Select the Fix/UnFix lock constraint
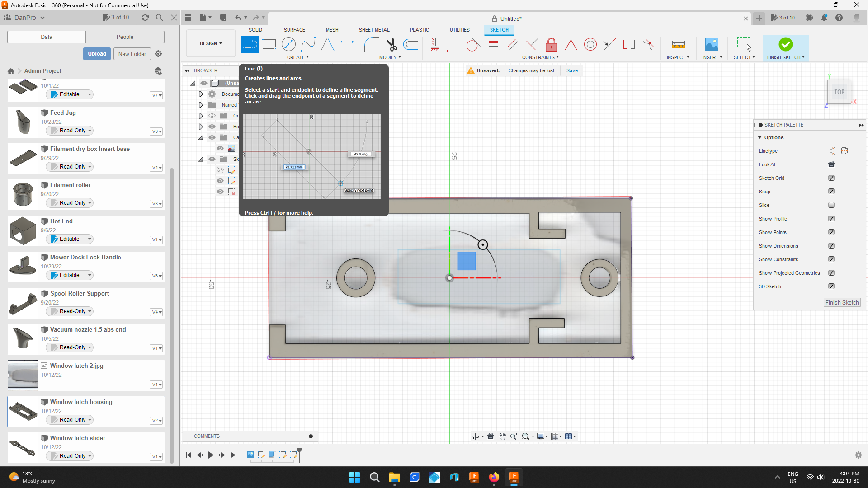Image resolution: width=868 pixels, height=488 pixels. 551,44
